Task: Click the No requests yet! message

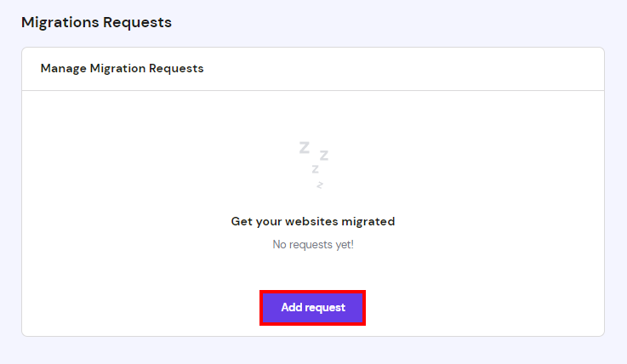Action: coord(313,244)
